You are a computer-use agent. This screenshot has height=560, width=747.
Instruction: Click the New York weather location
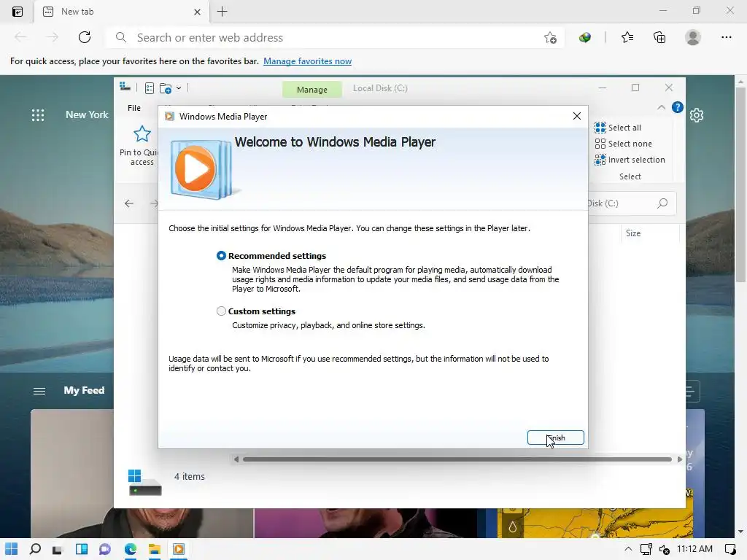[87, 114]
